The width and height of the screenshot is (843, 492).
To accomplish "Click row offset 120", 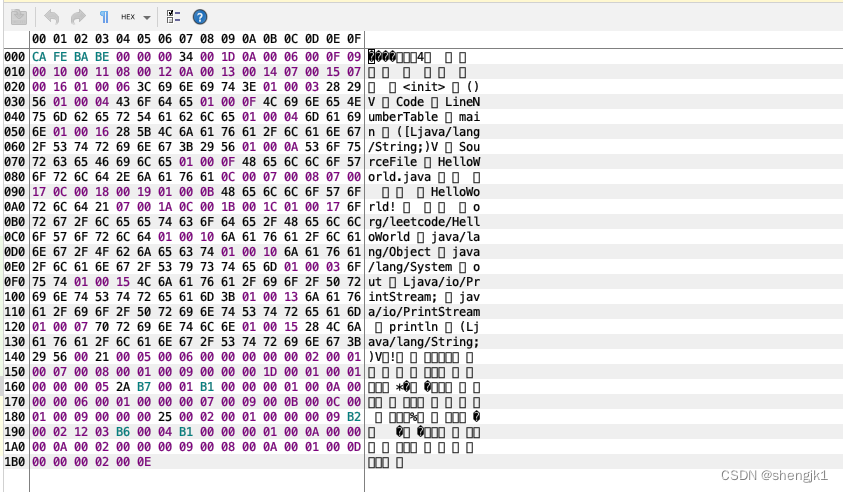I will coord(15,327).
